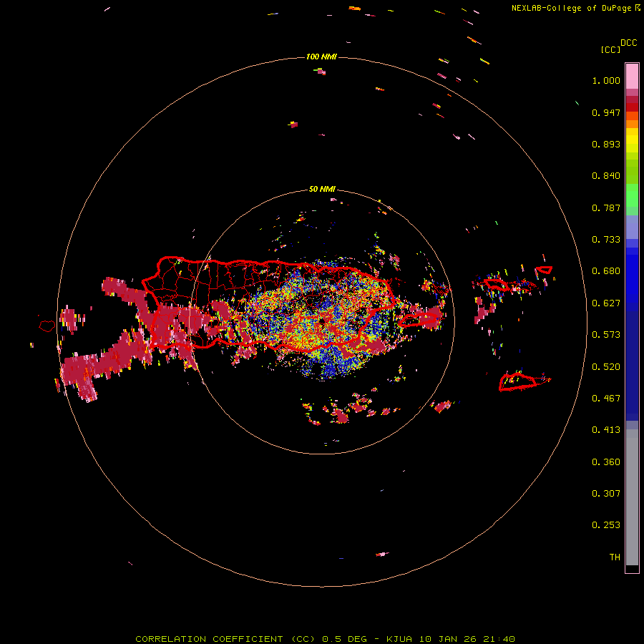
Task: Click the 0.680 legend value
Action: (606, 271)
